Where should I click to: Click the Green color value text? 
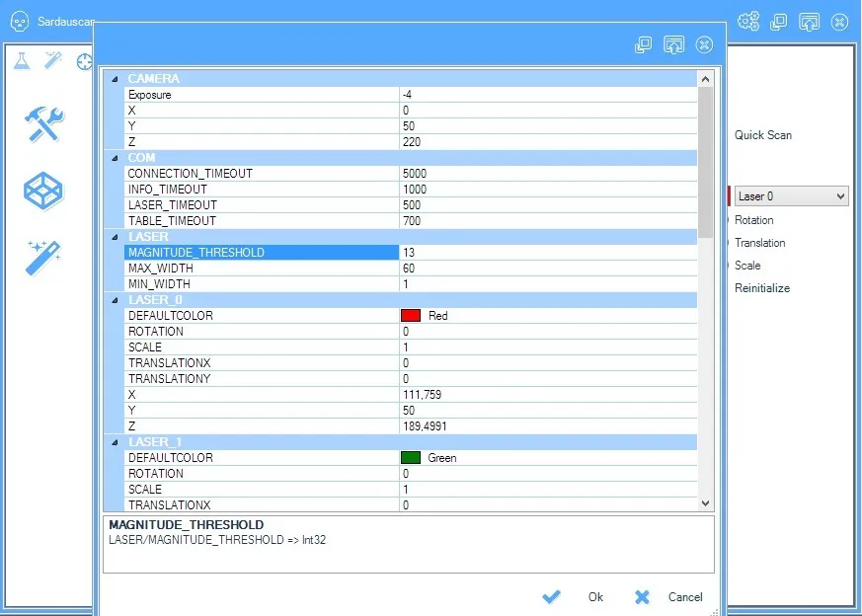click(x=442, y=458)
